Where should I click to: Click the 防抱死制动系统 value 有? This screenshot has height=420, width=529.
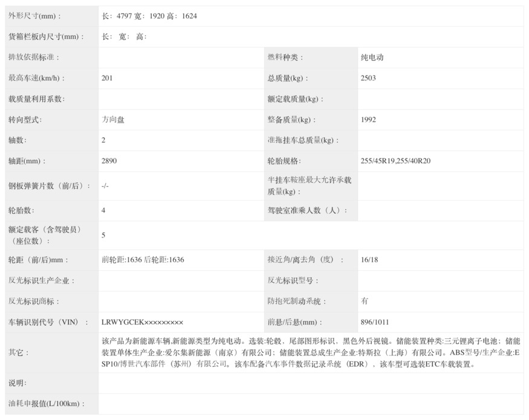(x=365, y=301)
